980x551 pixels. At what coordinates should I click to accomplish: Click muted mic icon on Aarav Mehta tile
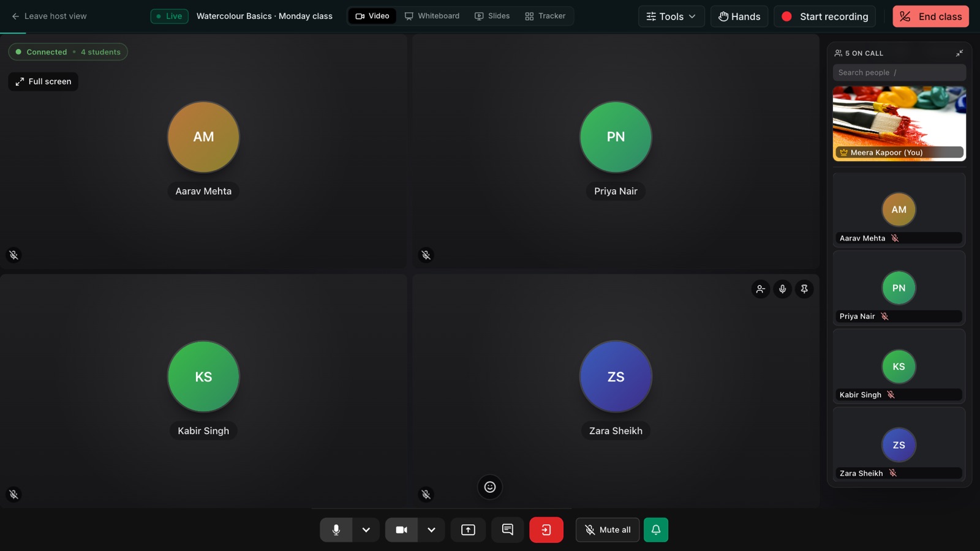pos(13,255)
